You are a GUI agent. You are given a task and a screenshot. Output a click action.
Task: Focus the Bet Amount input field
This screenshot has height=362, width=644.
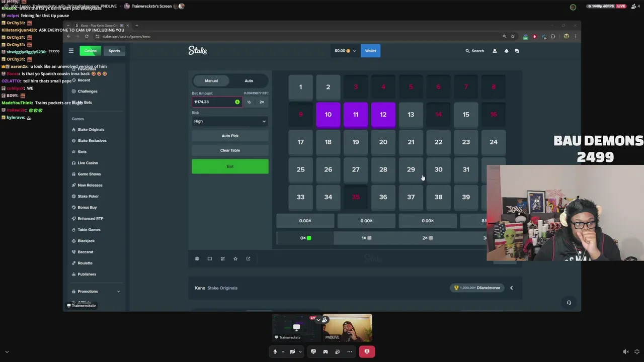click(217, 102)
